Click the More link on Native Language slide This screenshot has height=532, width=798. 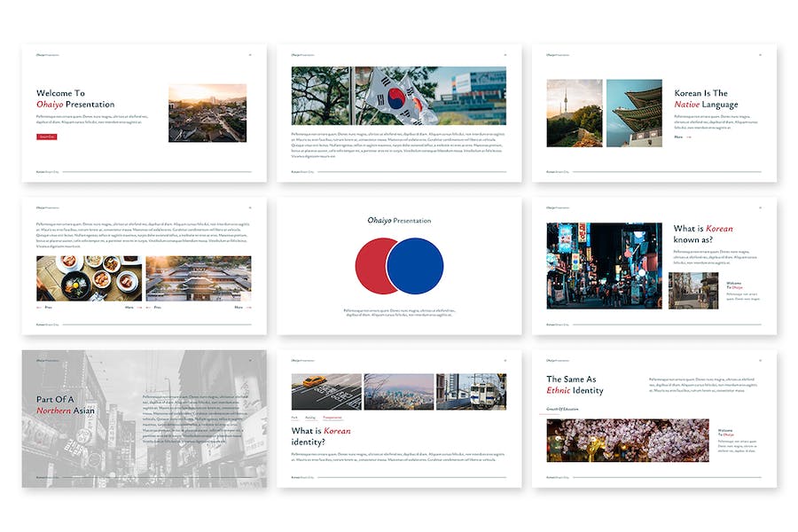pos(678,137)
